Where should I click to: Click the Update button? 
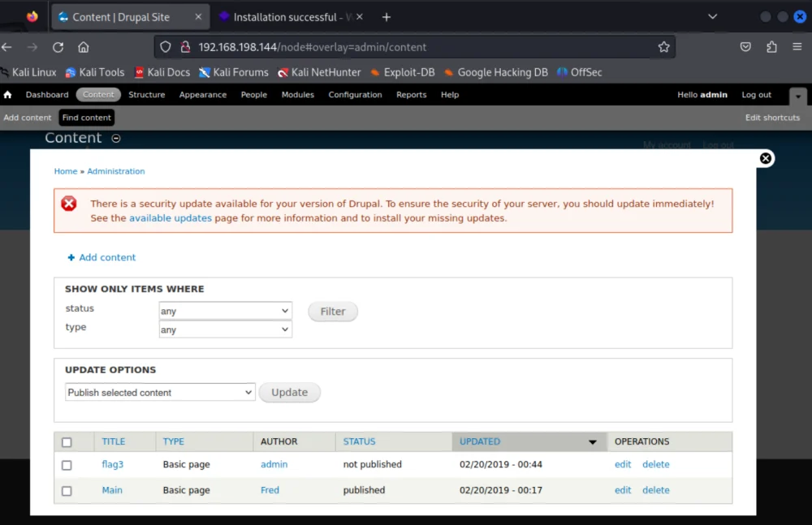pyautogui.click(x=290, y=393)
